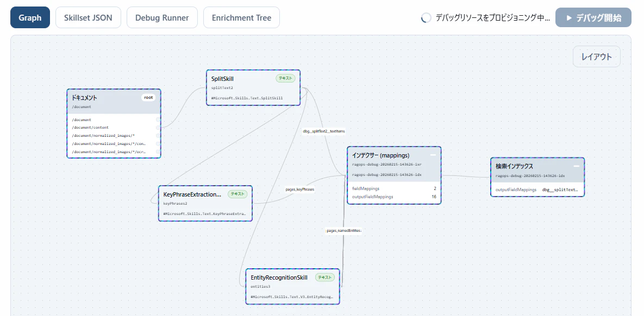644x316 pixels.
Task: Open the Skillset JSON tab
Action: click(x=88, y=18)
